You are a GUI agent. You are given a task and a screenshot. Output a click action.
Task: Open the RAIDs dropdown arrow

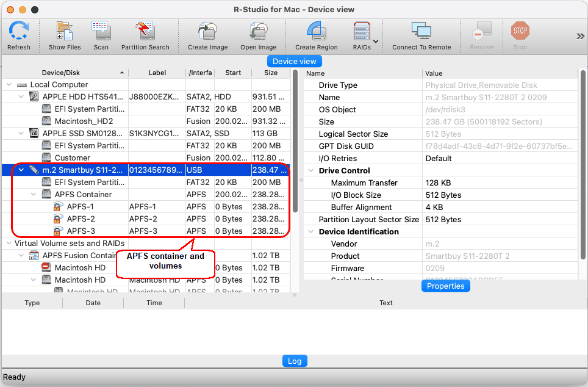(376, 42)
